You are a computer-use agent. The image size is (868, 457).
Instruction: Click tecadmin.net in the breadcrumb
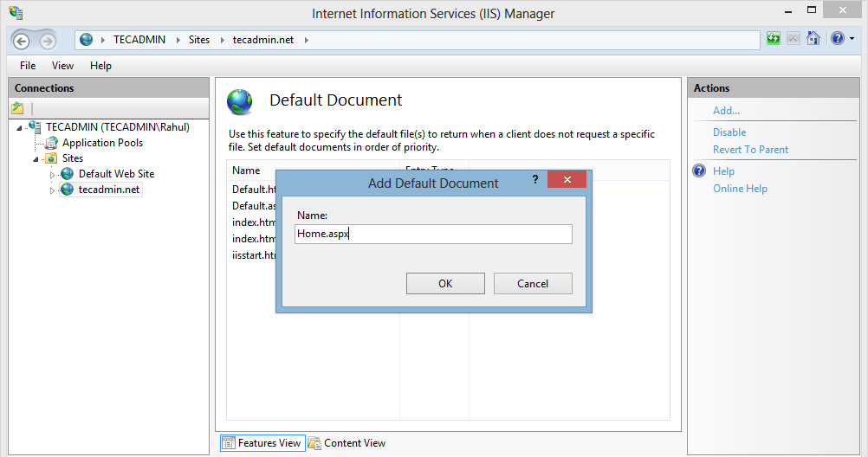pyautogui.click(x=263, y=40)
